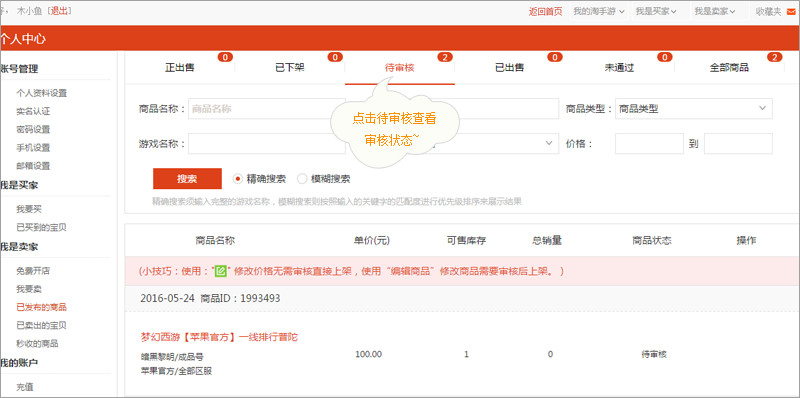Click 返回首页 link
The image size is (800, 398).
(x=545, y=11)
